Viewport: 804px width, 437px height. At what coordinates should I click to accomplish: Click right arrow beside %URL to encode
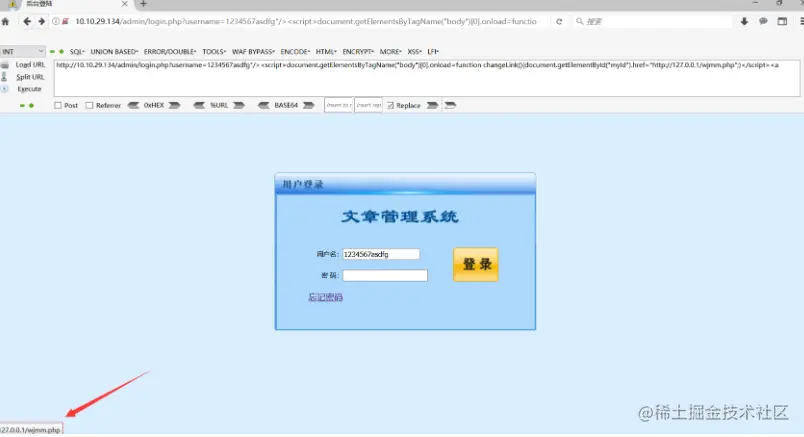click(x=239, y=105)
